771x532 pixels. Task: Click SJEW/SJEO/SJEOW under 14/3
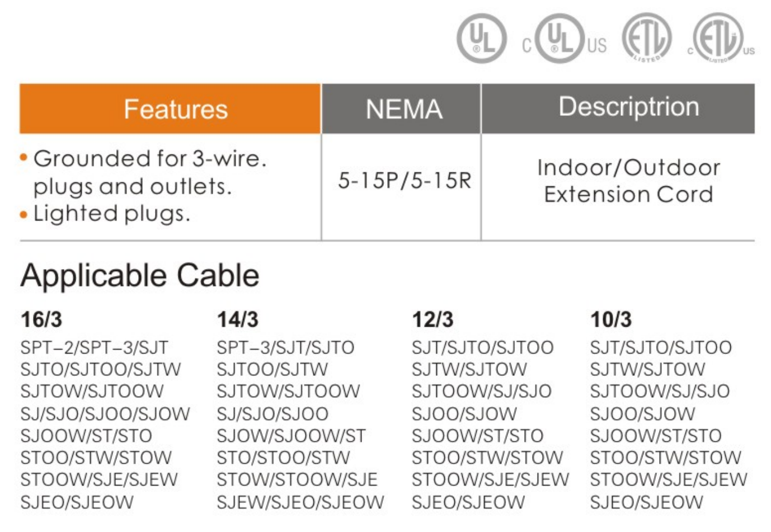click(300, 502)
